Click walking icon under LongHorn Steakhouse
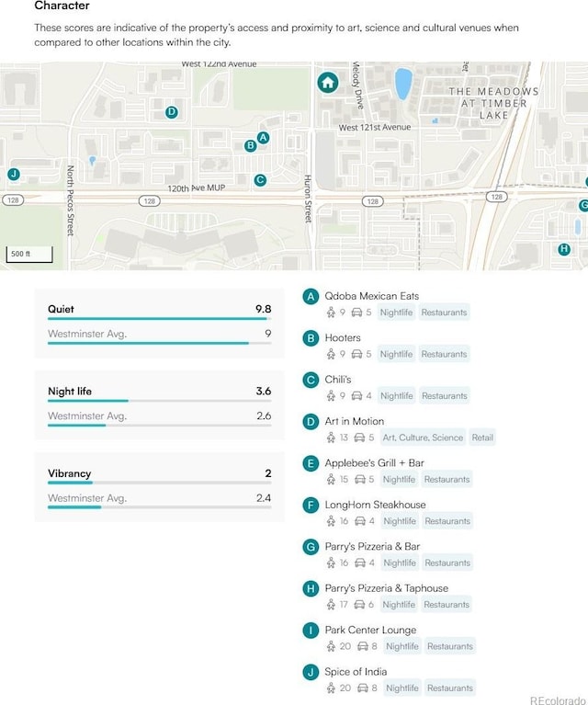588x705 pixels. 331,521
